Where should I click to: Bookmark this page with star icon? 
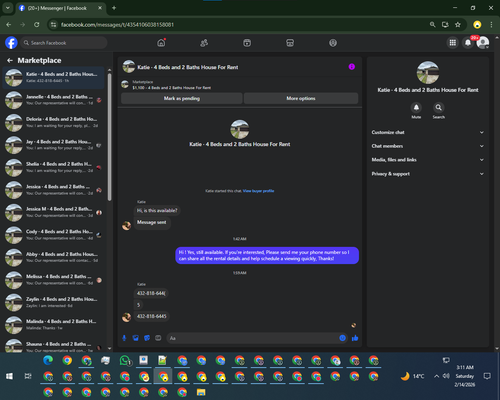click(x=458, y=25)
